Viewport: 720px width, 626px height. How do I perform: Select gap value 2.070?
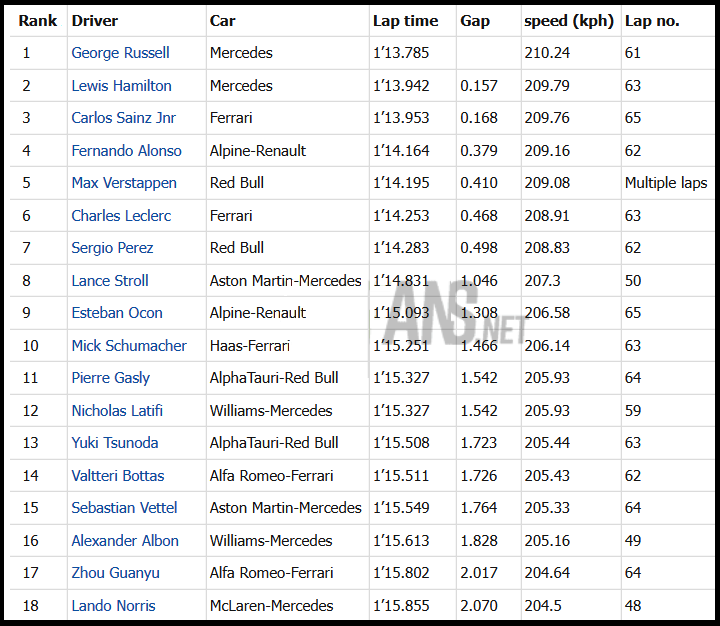479,606
